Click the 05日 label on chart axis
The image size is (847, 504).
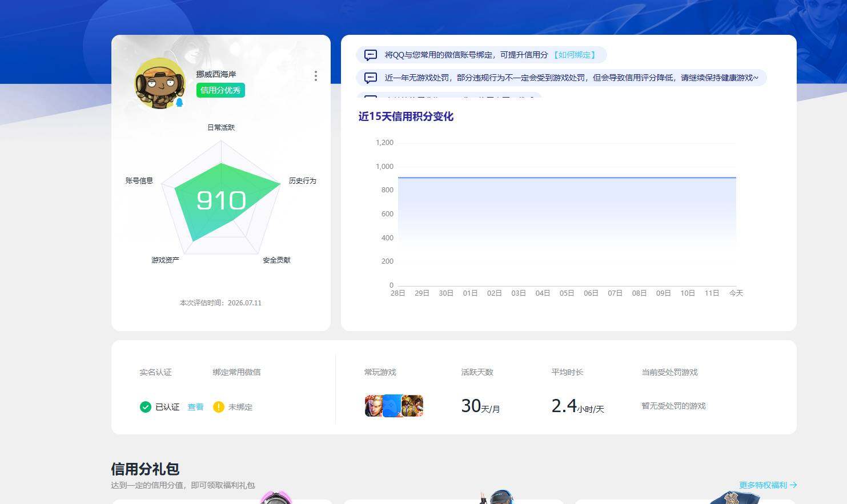point(567,293)
